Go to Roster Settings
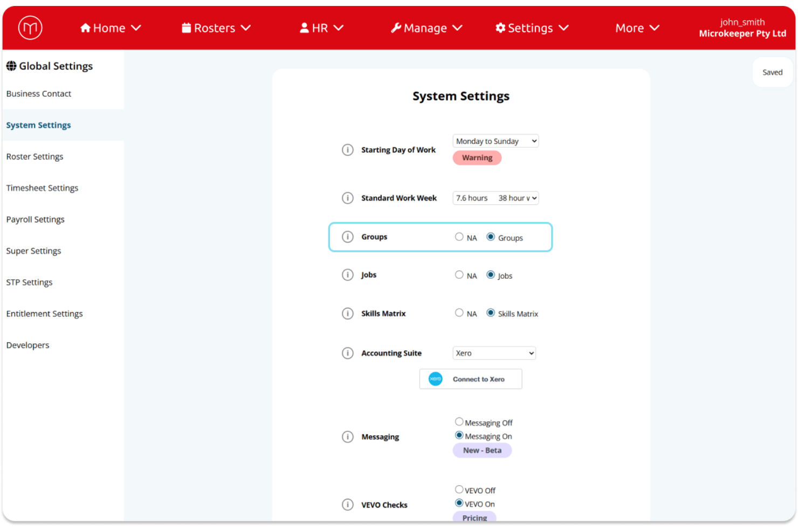798x532 pixels. tap(35, 156)
